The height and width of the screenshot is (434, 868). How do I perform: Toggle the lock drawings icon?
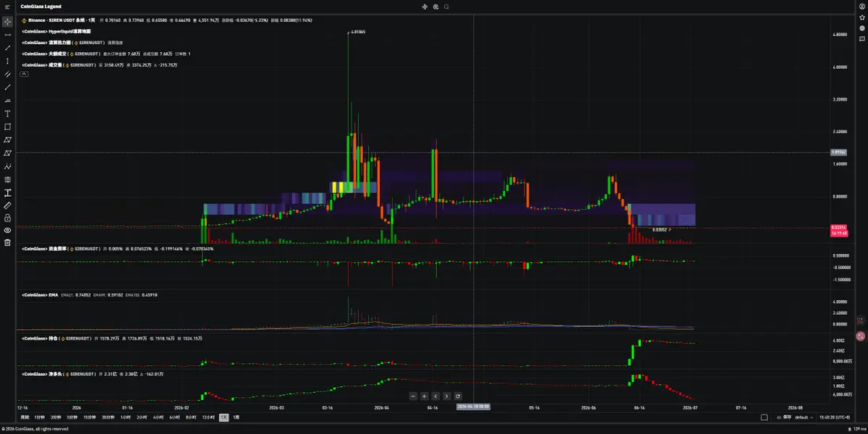coord(7,218)
